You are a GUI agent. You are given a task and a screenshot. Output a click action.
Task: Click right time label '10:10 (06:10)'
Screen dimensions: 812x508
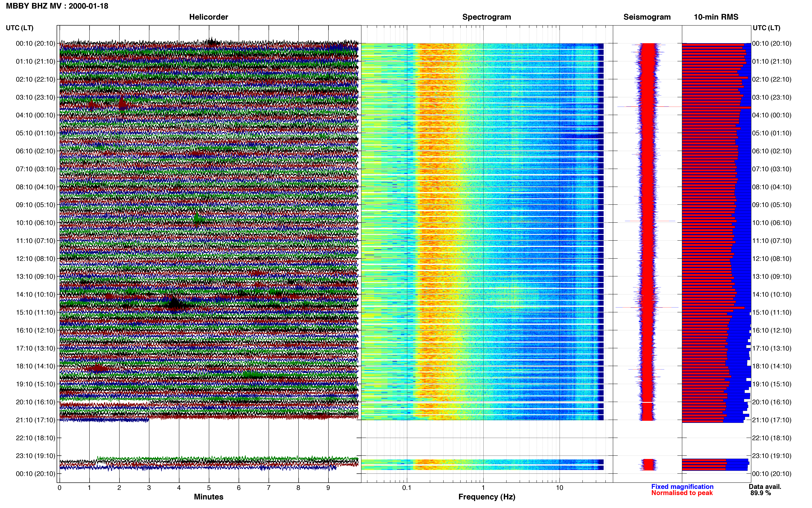coord(772,223)
